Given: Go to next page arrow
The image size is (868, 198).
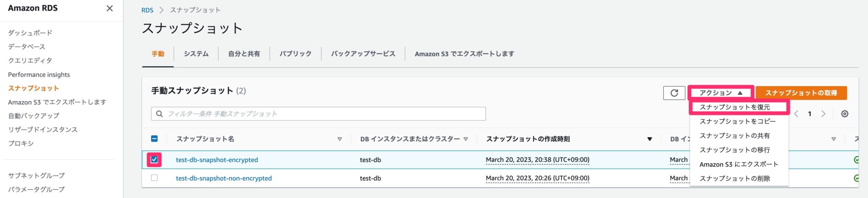Looking at the screenshot, I should point(823,114).
